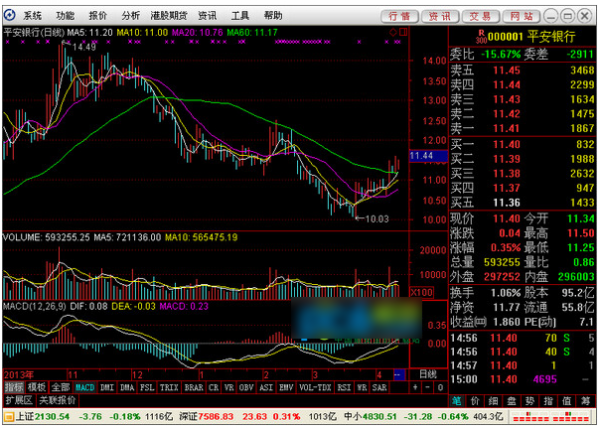Select the 指 tab in quote panel
This screenshot has width=600, height=428.
click(x=548, y=401)
